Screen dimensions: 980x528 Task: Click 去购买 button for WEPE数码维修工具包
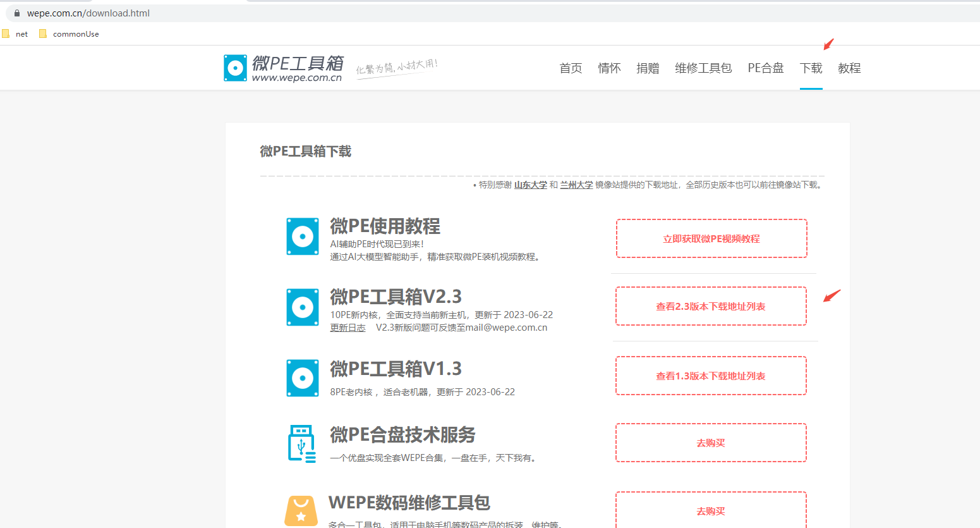[x=711, y=511]
